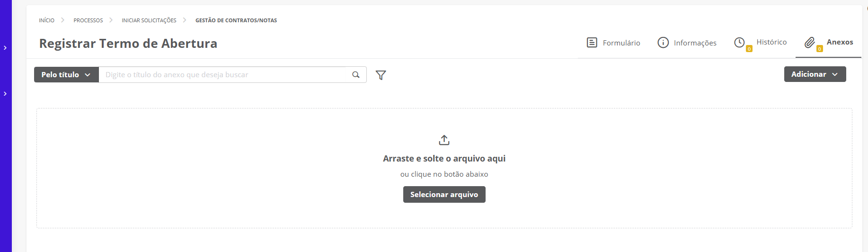
Task: Switch to the Formulário tab
Action: (621, 43)
